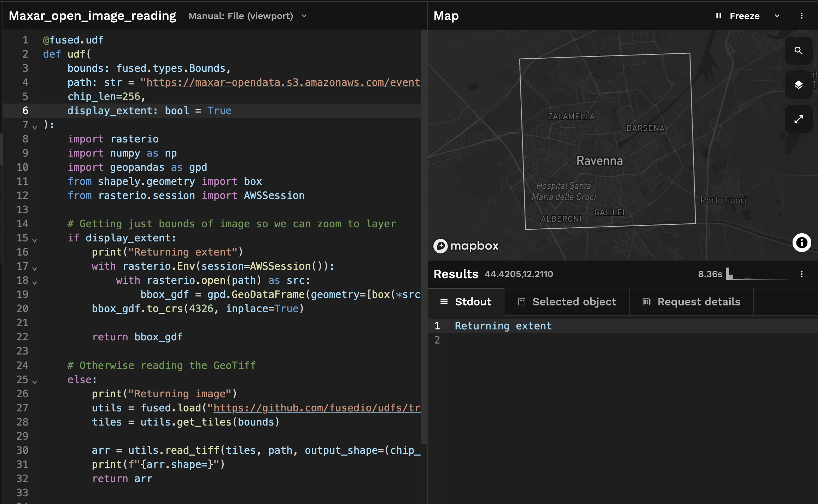Screen dimensions: 818x504
Task: Open the maxar-opendata S3 URL link
Action: click(x=284, y=82)
